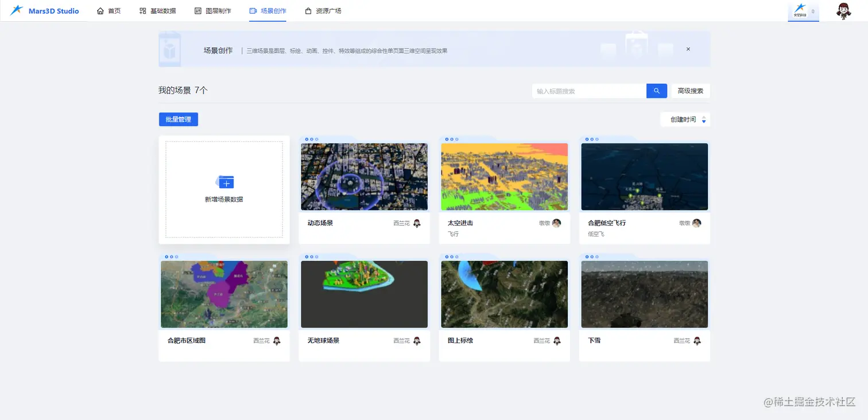The width and height of the screenshot is (868, 420).
Task: Click the 太空进击 title text
Action: coord(460,223)
